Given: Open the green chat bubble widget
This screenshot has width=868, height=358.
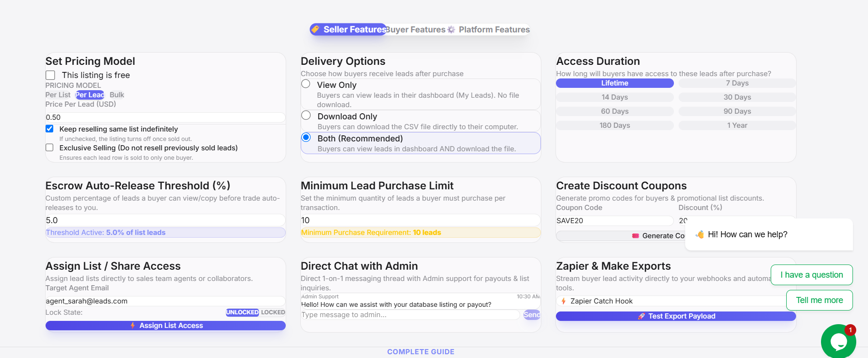Looking at the screenshot, I should tap(838, 341).
